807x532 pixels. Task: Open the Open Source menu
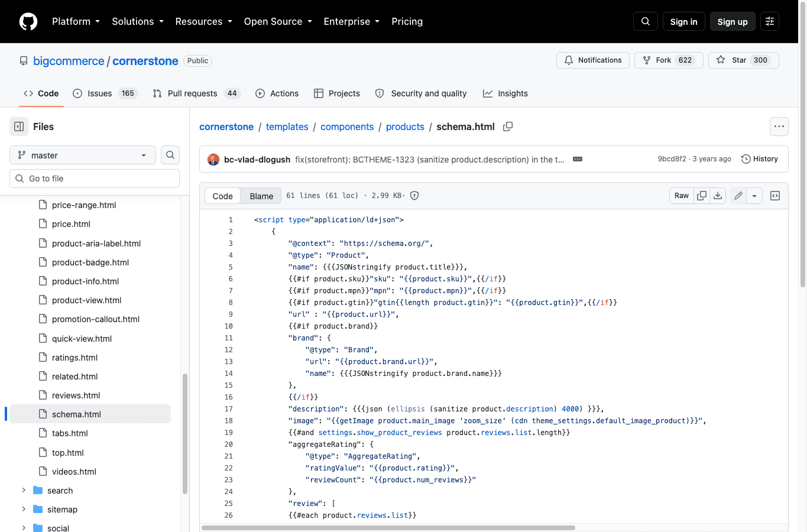point(278,21)
